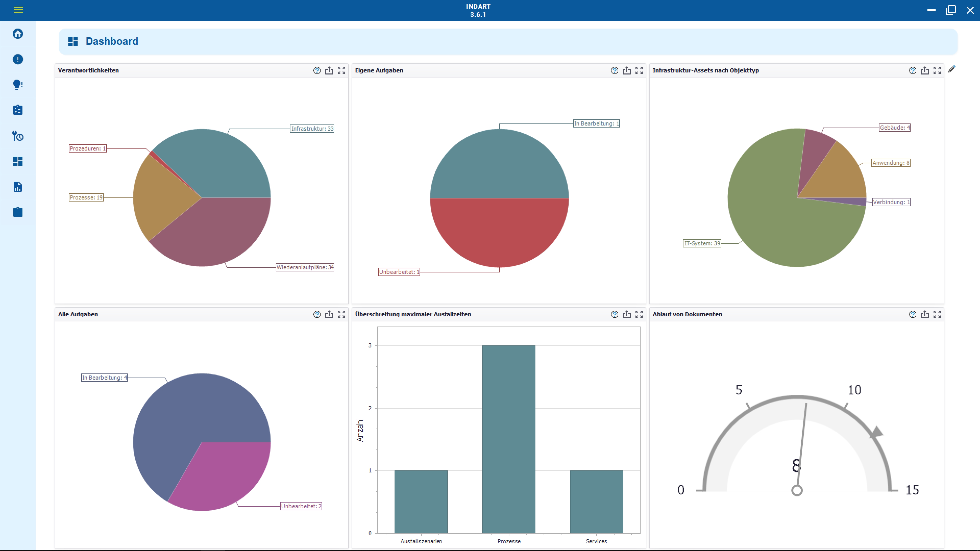Go to Home via sidebar house icon
980x551 pixels.
[x=18, y=34]
